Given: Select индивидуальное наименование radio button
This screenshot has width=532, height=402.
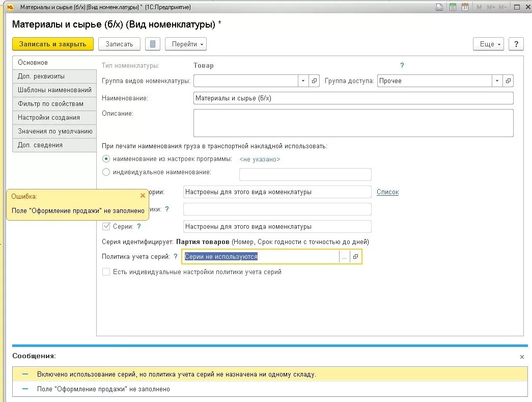Looking at the screenshot, I should tap(106, 172).
